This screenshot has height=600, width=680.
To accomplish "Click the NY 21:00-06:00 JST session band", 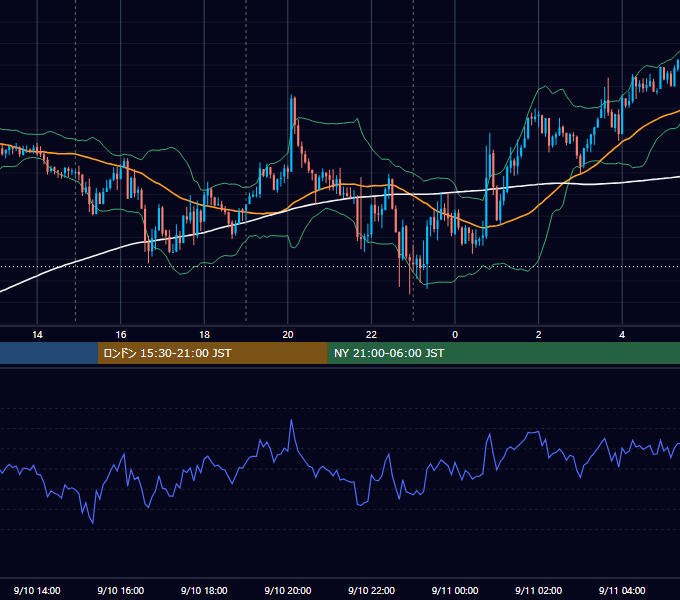I will click(503, 353).
